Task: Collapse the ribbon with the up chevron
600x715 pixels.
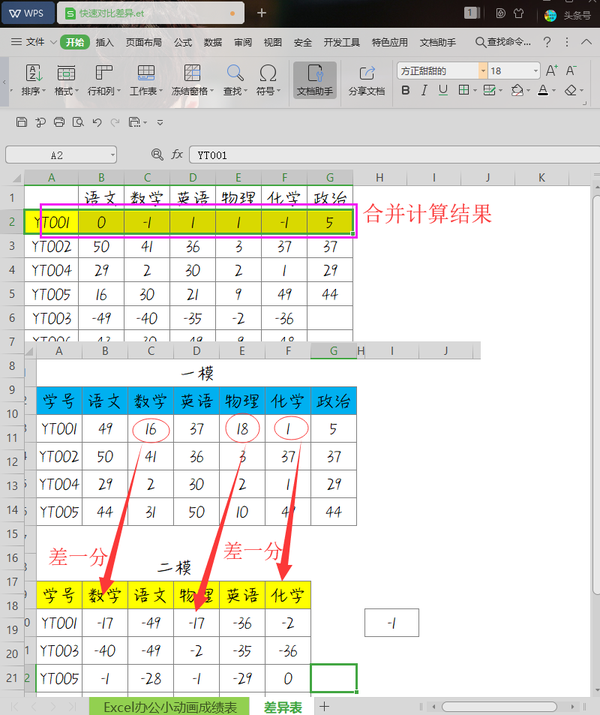Action: pos(586,42)
